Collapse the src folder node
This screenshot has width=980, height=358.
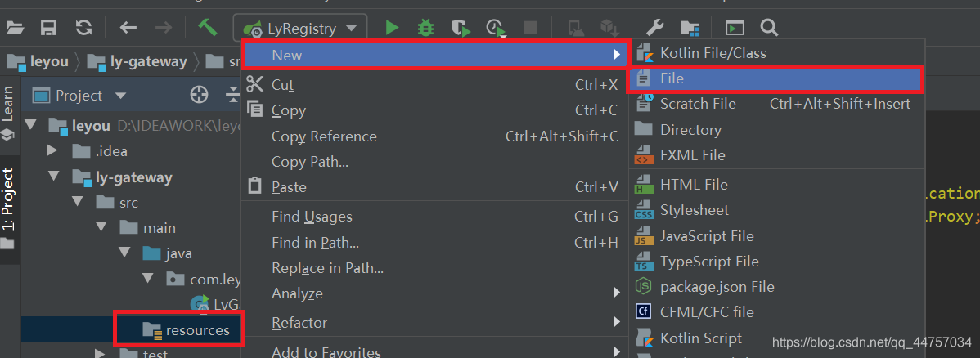point(78,203)
